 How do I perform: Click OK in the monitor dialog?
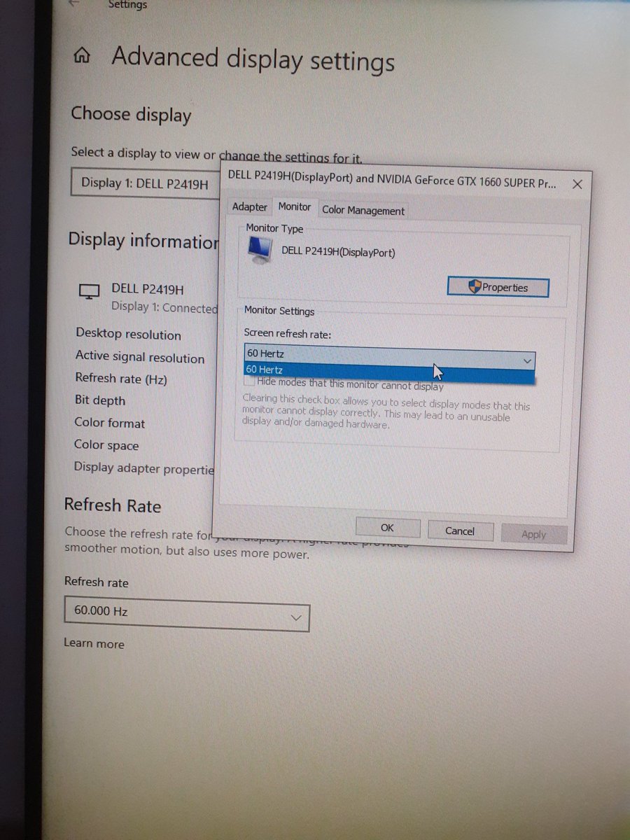[x=388, y=528]
